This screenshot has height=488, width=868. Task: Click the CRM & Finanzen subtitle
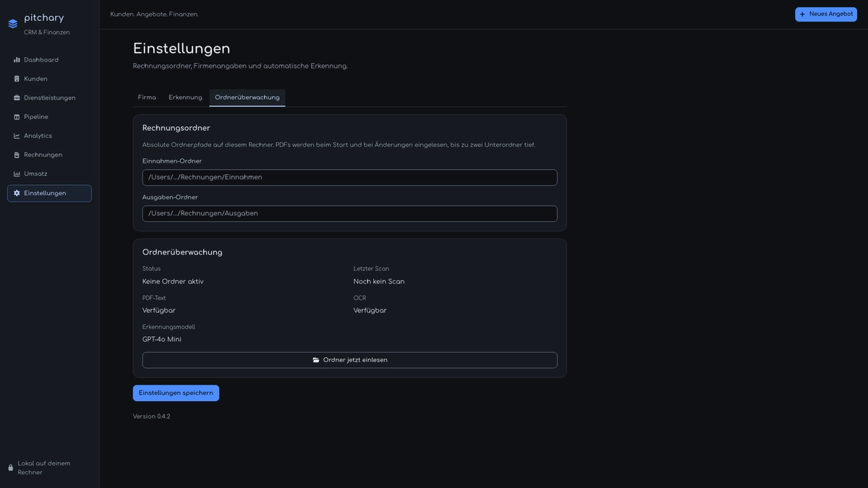coord(47,33)
